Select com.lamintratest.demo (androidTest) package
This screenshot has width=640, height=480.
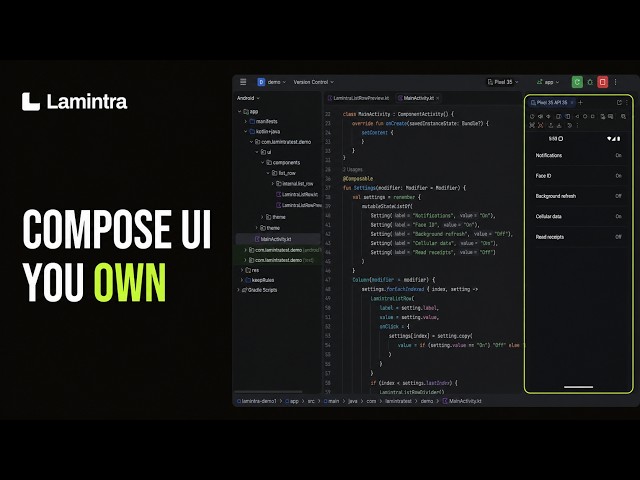pyautogui.click(x=285, y=250)
